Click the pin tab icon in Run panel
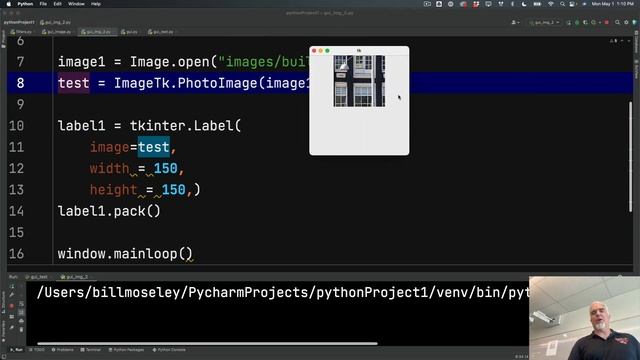This screenshot has height=360, width=640. click(12, 328)
